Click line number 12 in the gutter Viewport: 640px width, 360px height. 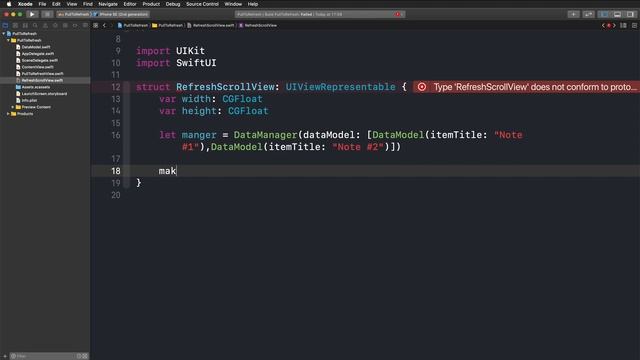point(116,87)
